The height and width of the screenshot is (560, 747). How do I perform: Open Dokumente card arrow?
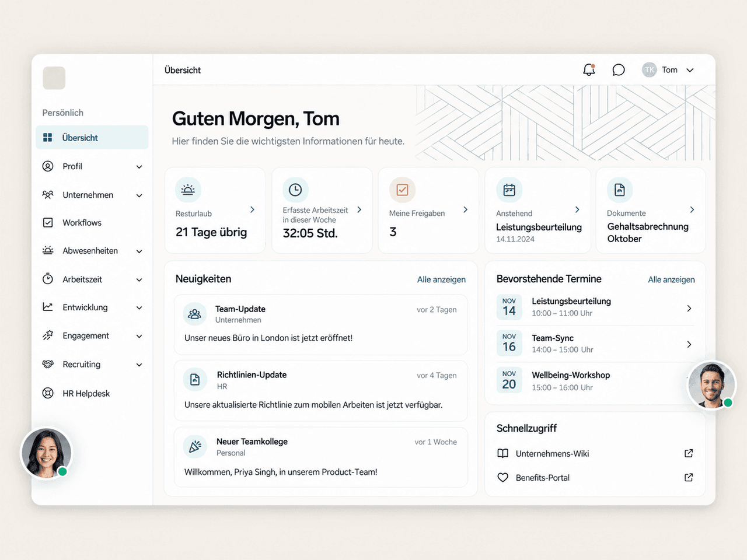pyautogui.click(x=692, y=209)
